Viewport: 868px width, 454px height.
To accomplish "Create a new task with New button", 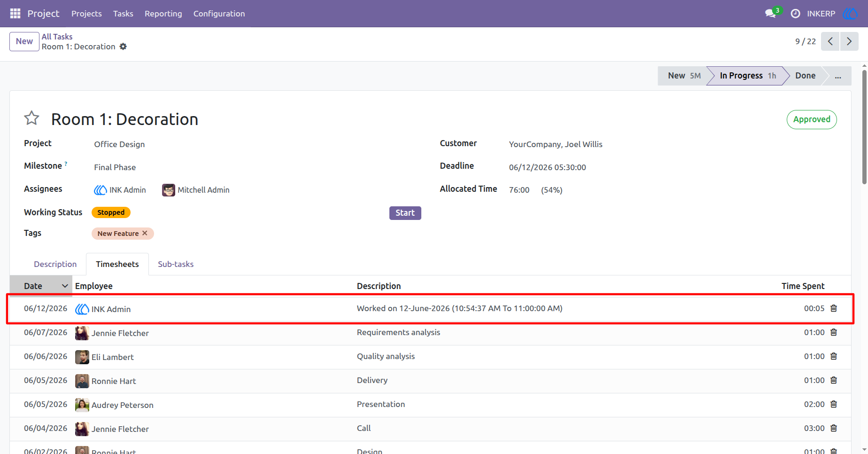I will 24,41.
